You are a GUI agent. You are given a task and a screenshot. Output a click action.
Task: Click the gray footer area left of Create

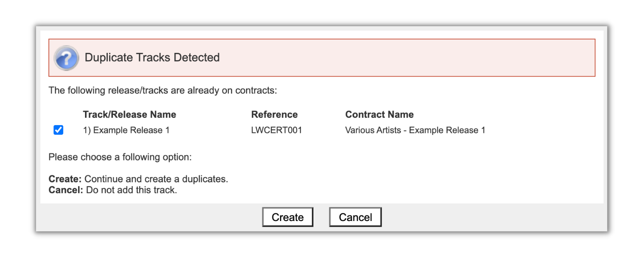[149, 217]
